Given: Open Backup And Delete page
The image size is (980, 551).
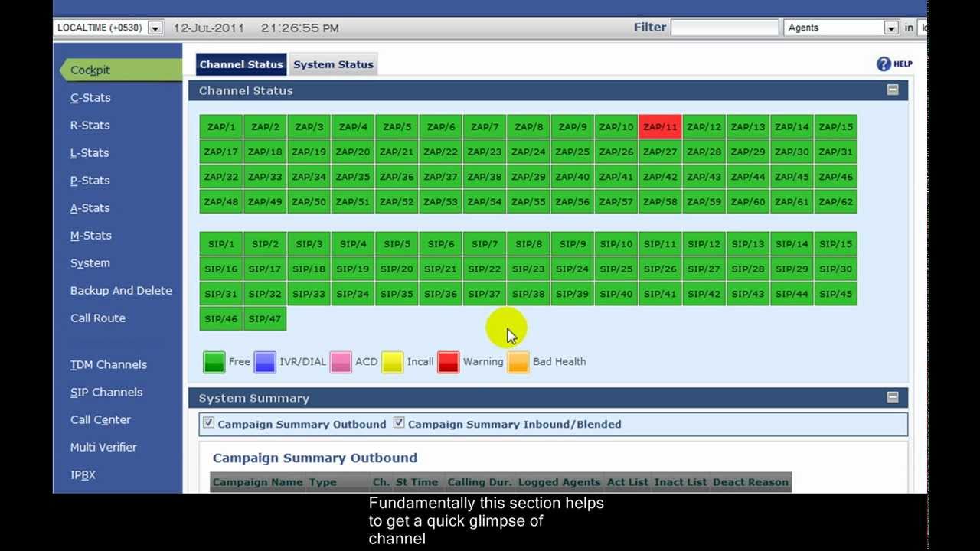Looking at the screenshot, I should click(121, 290).
